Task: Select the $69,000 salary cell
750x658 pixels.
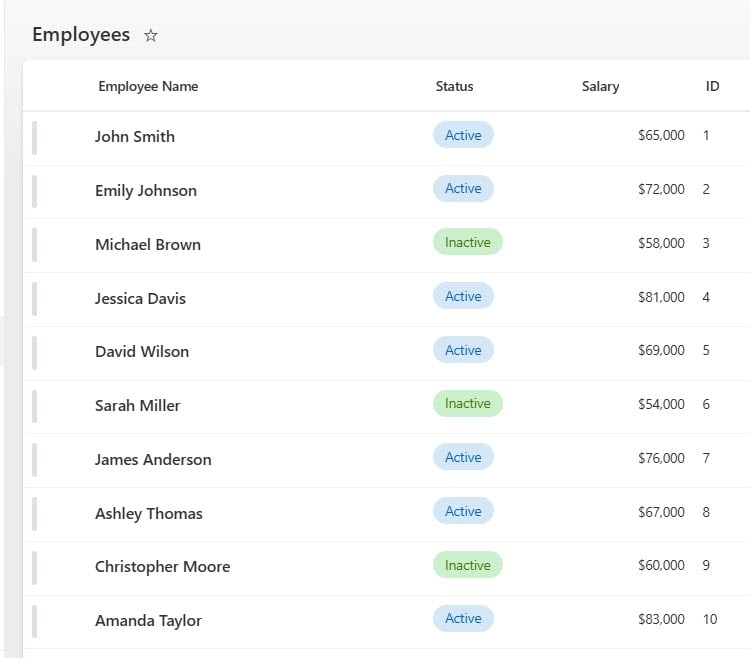Action: 661,351
